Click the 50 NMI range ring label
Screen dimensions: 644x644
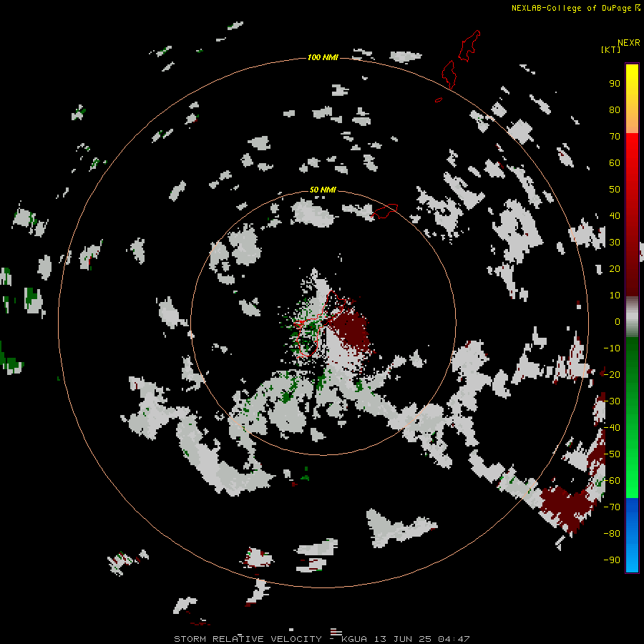[x=323, y=190]
